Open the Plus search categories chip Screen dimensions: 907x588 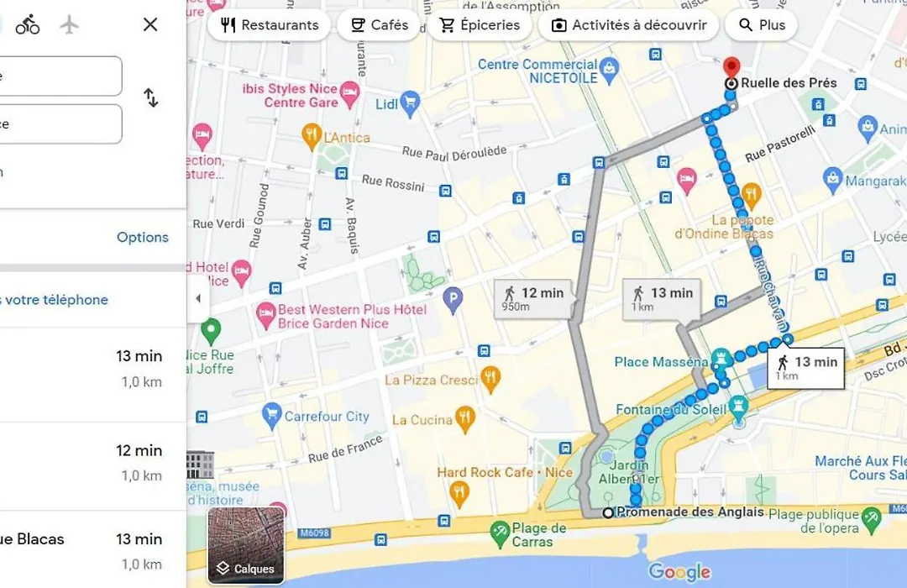[x=761, y=25]
